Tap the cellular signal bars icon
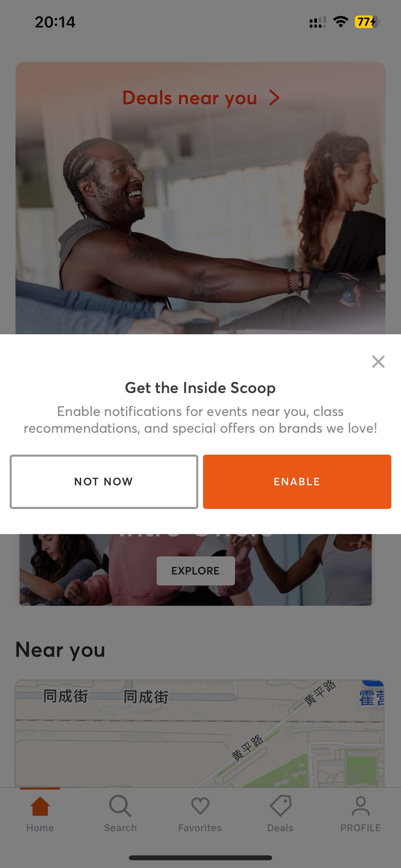The width and height of the screenshot is (401, 868). 318,22
